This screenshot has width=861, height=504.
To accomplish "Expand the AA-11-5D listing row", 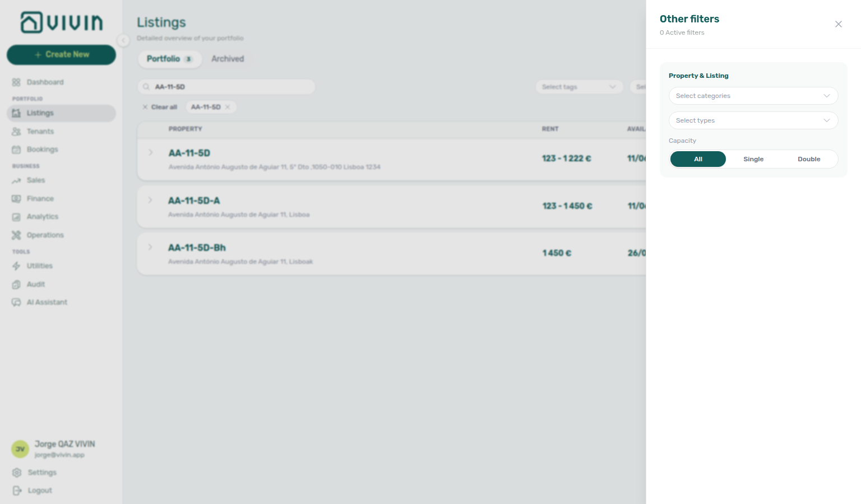I will [150, 152].
